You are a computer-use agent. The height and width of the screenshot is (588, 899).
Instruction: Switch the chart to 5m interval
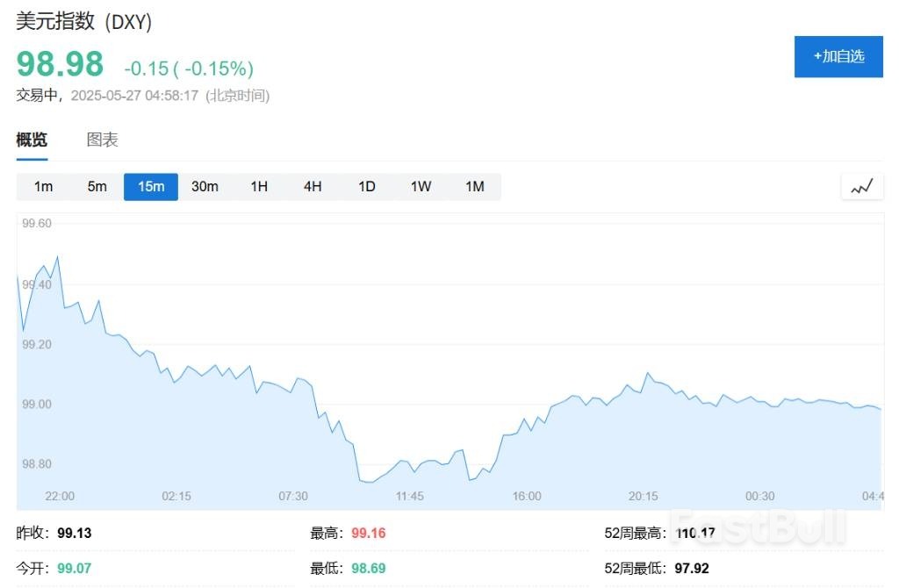click(97, 186)
